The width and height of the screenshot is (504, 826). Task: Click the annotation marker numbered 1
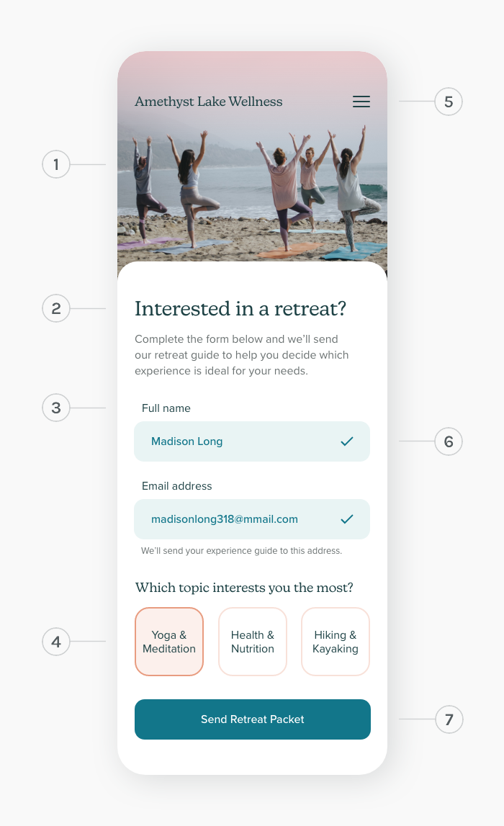tap(55, 164)
